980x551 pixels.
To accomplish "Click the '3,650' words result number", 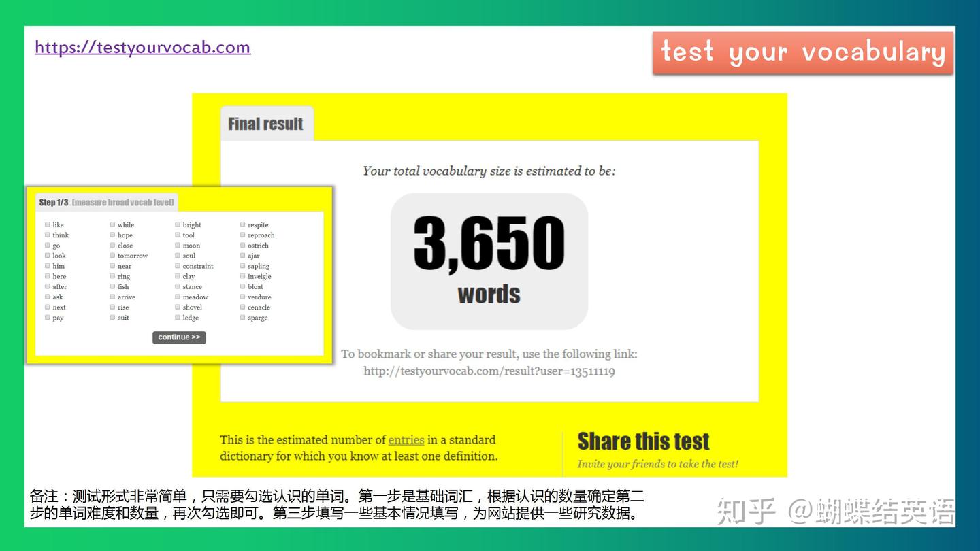I will click(489, 244).
